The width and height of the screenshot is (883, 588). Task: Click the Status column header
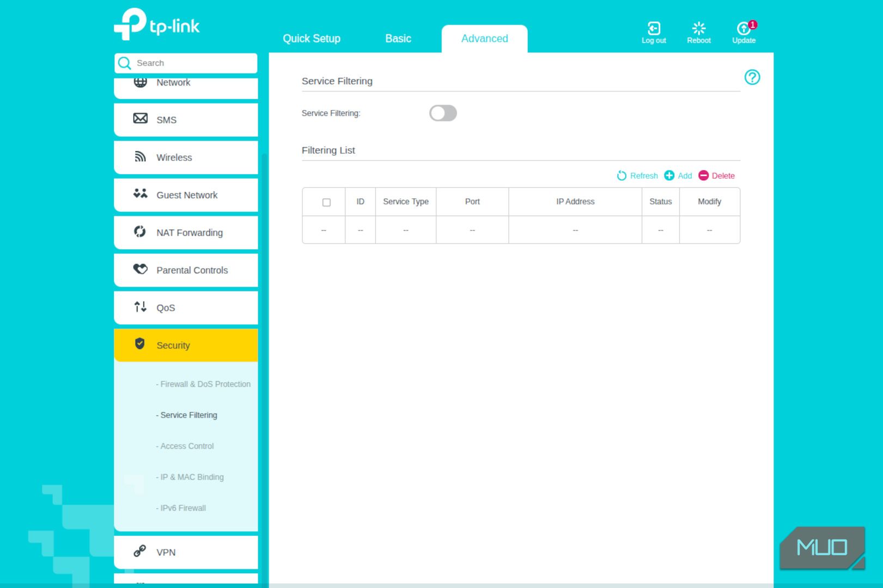[x=661, y=201]
